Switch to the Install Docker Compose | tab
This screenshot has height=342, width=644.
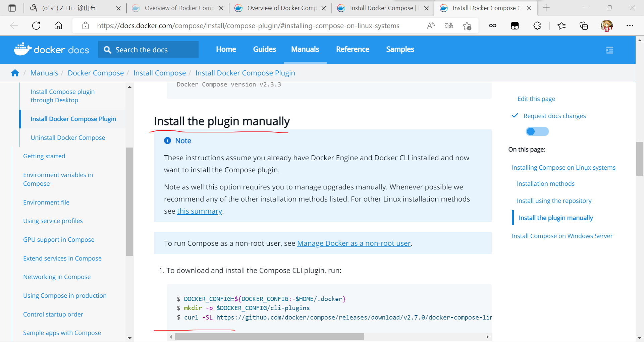(383, 8)
